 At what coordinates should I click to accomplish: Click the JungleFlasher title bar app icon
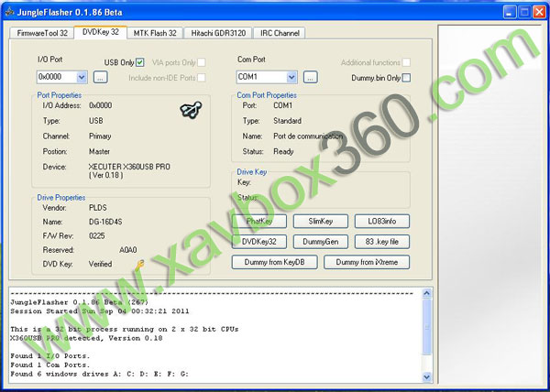(x=9, y=12)
